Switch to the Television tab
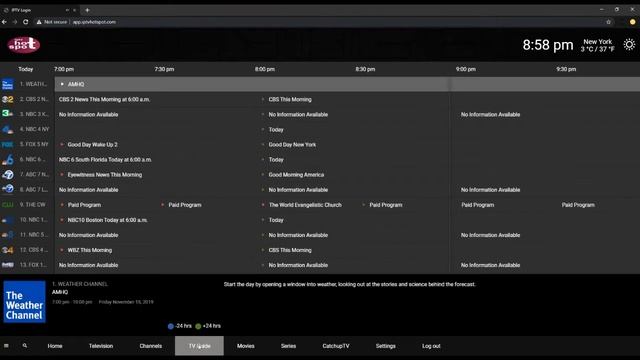Viewport: 640px width, 360px height. (x=101, y=346)
